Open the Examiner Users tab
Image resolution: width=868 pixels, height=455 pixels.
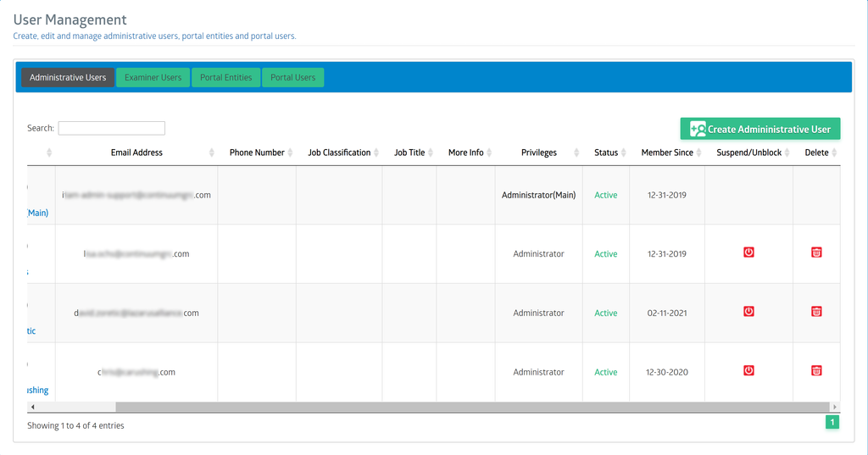pos(153,77)
